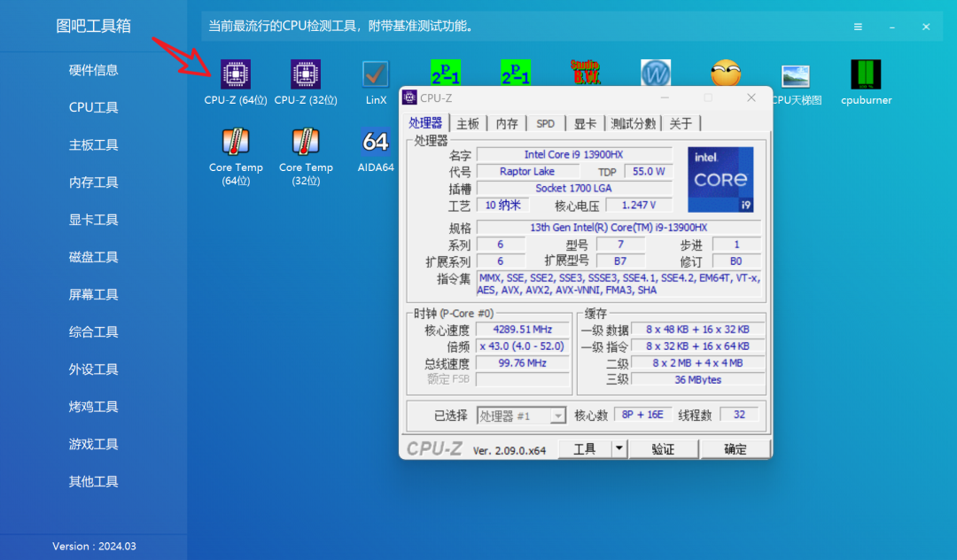Click the 8 x 48 KB + 16 x 32 KB cache value
The width and height of the screenshot is (957, 560).
[698, 330]
